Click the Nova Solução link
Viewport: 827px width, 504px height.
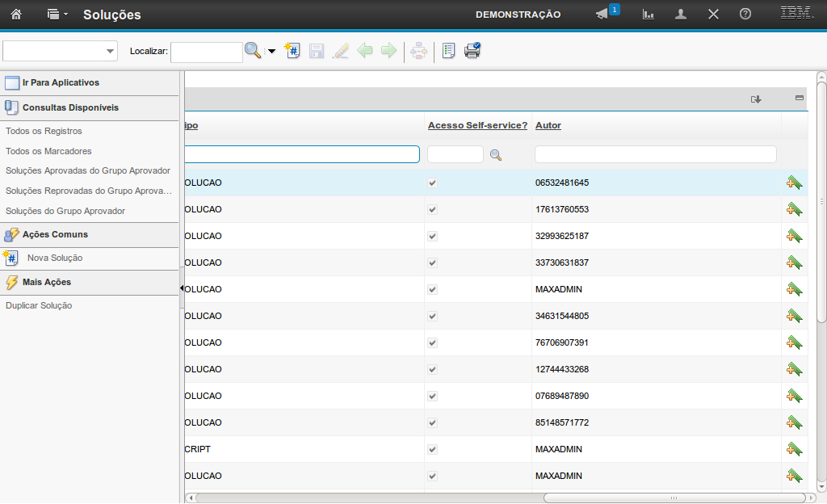pos(55,258)
